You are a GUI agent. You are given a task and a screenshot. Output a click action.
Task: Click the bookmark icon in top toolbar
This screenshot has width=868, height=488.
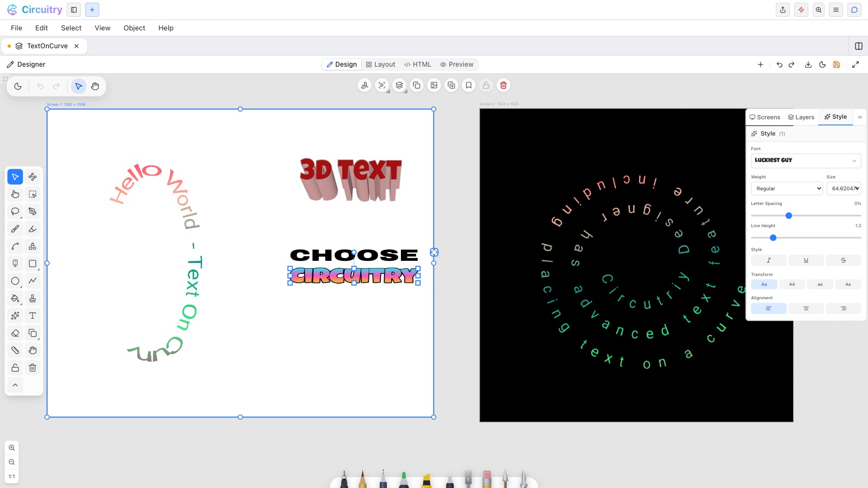(469, 85)
